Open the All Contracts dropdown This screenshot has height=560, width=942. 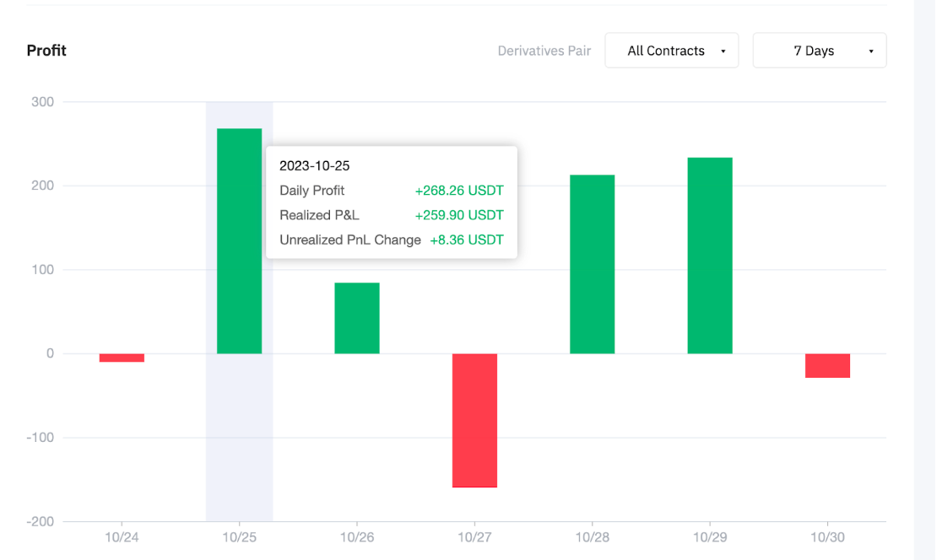pos(672,51)
